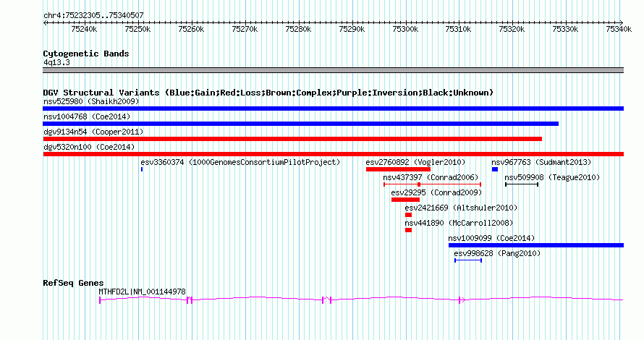Screen dimensions: 644x340
Task: Select the nsv437397 (Conrad2006) red variant line
Action: 432,184
